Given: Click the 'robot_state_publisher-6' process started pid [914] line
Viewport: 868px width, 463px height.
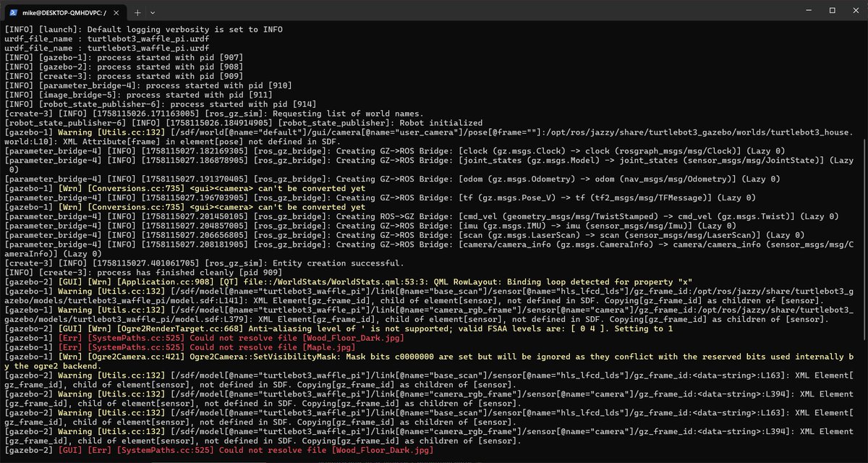Looking at the screenshot, I should (x=161, y=104).
